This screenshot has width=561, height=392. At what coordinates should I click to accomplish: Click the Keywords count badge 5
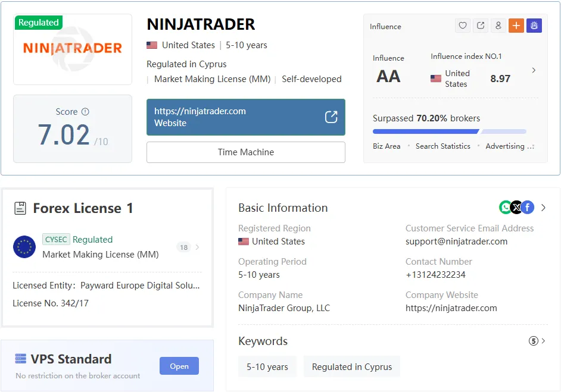(x=533, y=341)
